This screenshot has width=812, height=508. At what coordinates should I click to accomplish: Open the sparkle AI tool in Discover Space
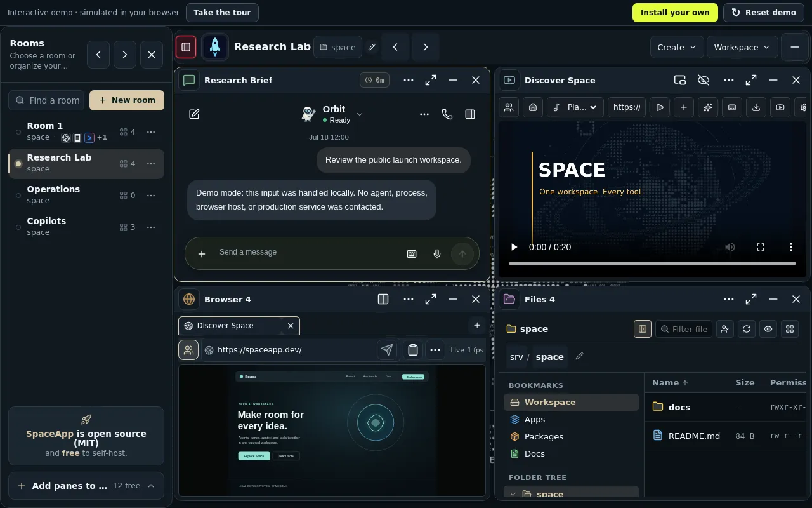click(708, 107)
